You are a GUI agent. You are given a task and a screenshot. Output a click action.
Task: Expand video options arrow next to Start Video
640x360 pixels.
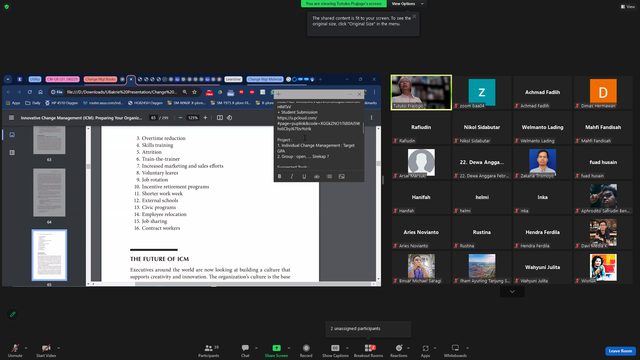[58, 348]
